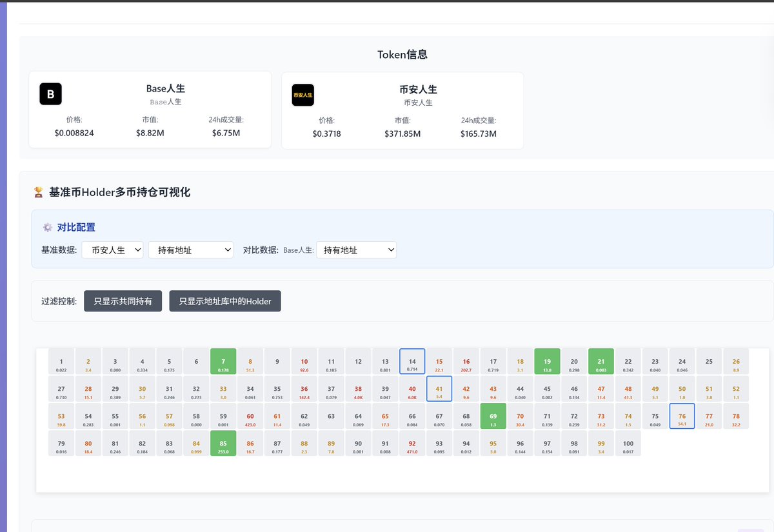The width and height of the screenshot is (774, 532).
Task: Click blue-outlined holder cell 14
Action: pos(412,361)
